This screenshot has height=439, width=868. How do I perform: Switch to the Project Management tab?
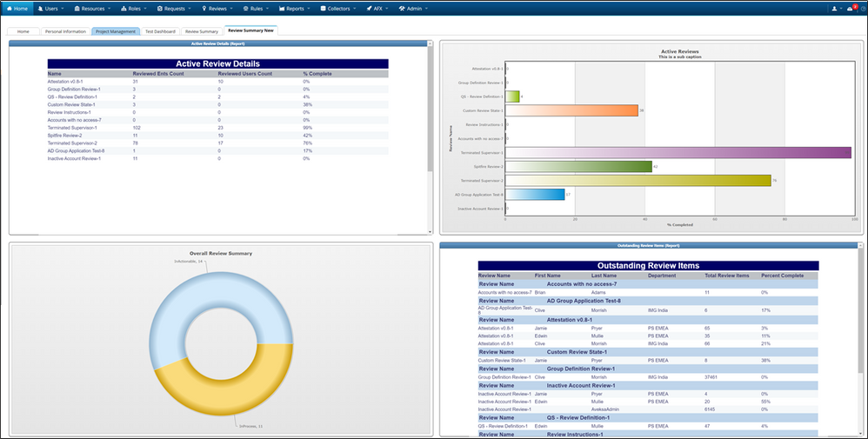tap(115, 31)
